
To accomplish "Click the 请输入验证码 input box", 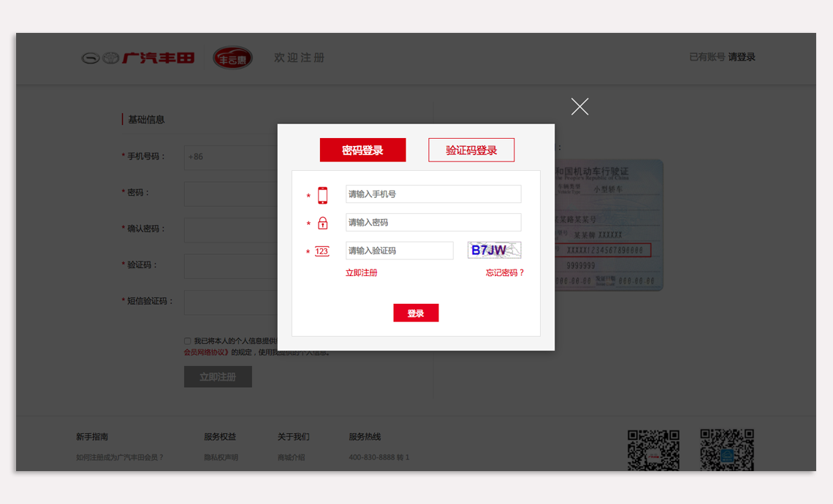I will 400,251.
